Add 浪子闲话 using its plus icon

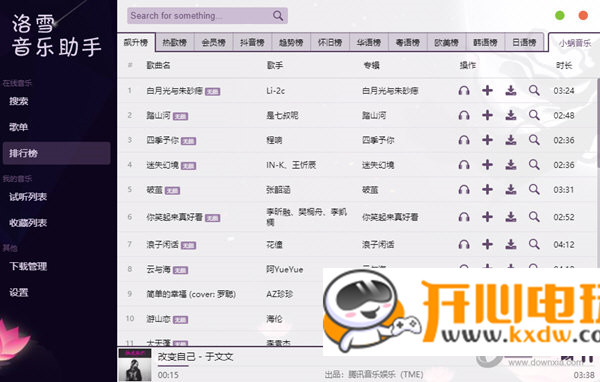pos(487,244)
